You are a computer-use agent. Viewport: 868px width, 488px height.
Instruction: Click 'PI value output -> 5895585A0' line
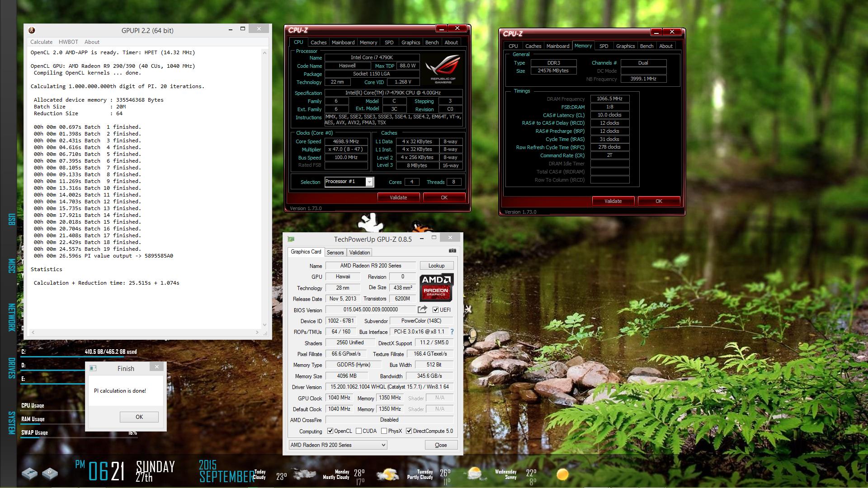pos(103,256)
